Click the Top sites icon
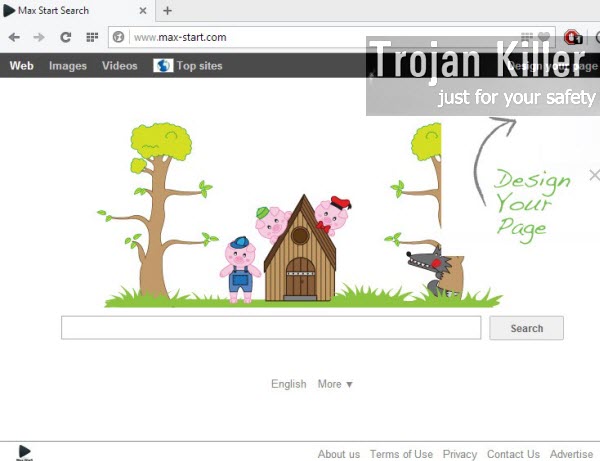 [x=163, y=66]
